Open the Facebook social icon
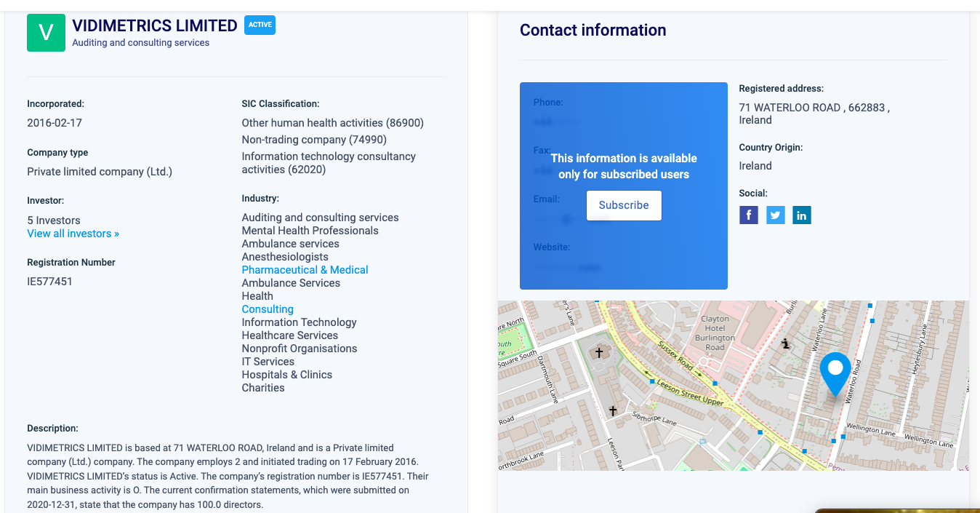Screen dimensions: 980x513 pyautogui.click(x=749, y=215)
